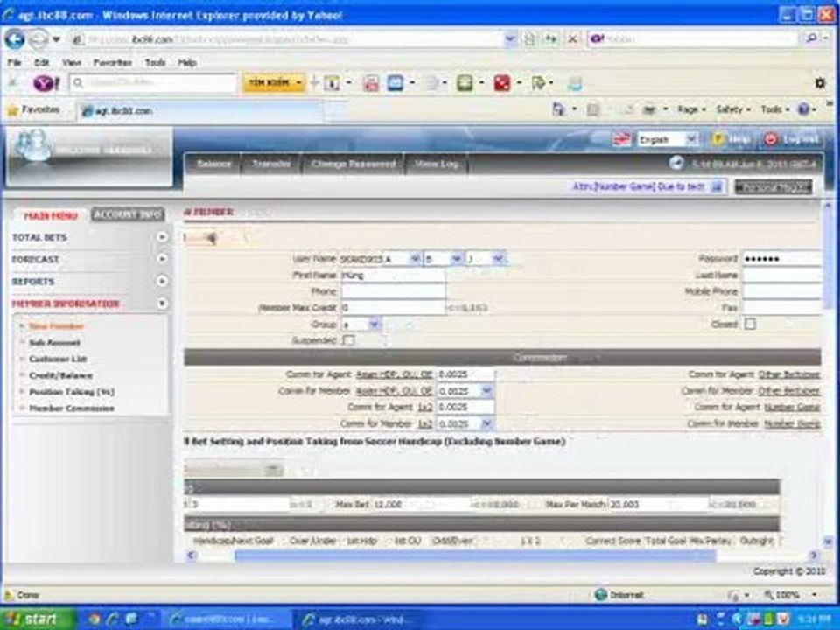840x630 pixels.
Task: Click the horizontal scrollbar of the form
Action: point(474,556)
